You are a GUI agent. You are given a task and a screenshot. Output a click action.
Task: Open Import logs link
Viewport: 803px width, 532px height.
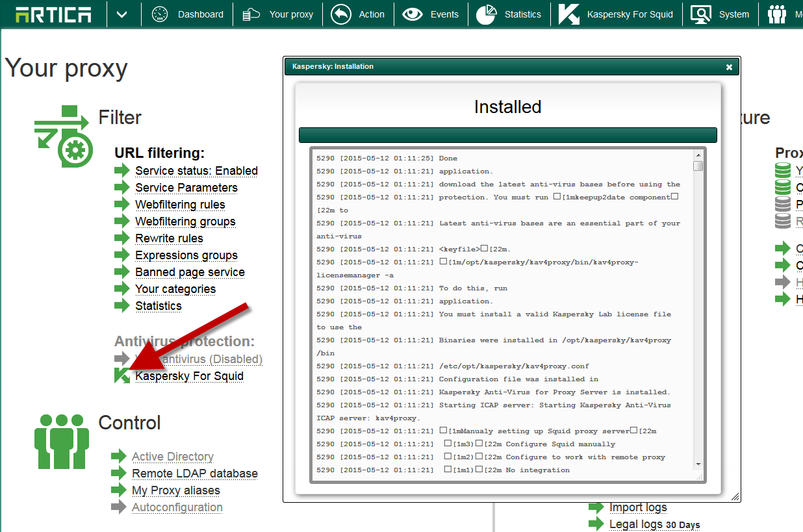(638, 507)
